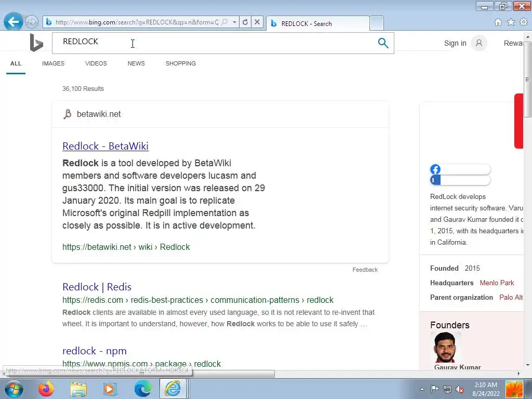This screenshot has height=399, width=532.
Task: Click the betawiki.net source header text
Action: 99,114
